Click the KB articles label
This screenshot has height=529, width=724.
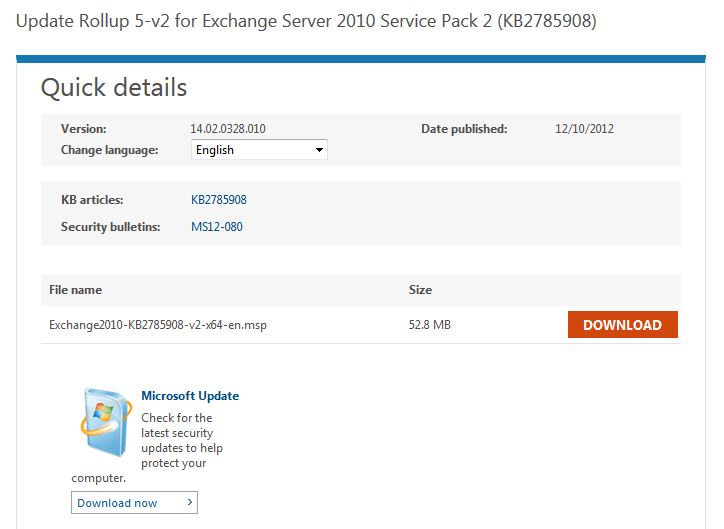coord(92,200)
